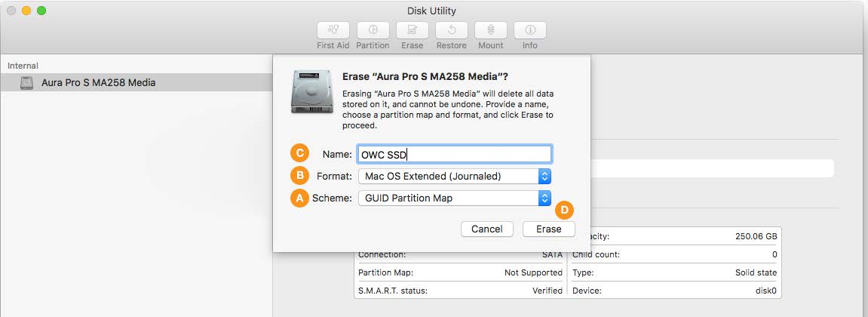Viewport: 868px width, 317px height.
Task: Click the Erase button in the dialog
Action: (548, 229)
